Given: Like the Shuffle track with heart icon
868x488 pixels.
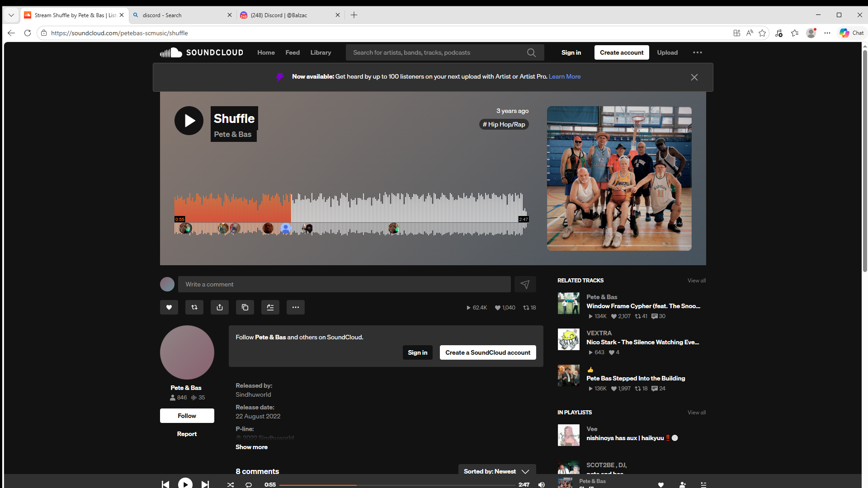Looking at the screenshot, I should pos(169,307).
